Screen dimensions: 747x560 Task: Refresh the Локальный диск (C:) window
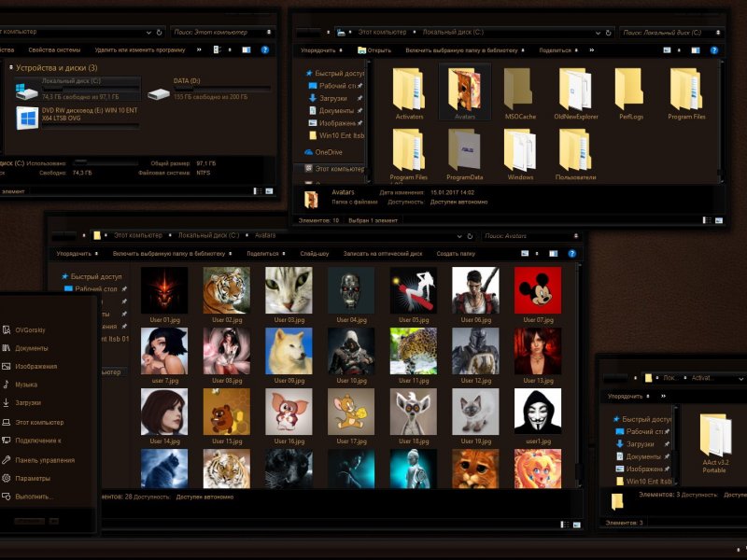tap(609, 33)
